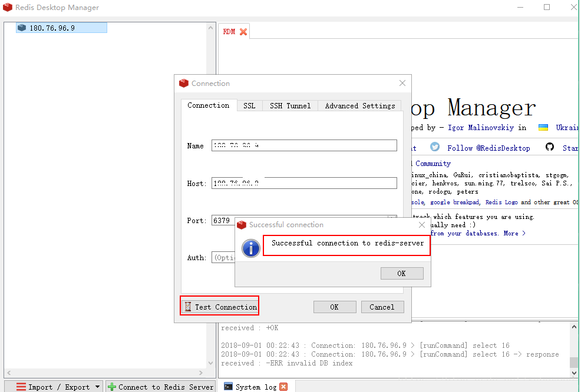This screenshot has height=392, width=581.
Task: Close the Successful connection popup
Action: pyautogui.click(x=422, y=225)
